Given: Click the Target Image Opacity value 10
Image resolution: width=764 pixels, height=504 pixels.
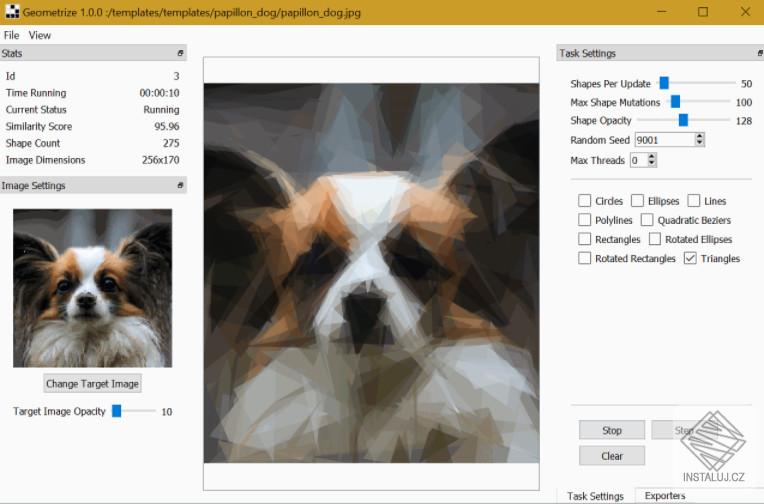Looking at the screenshot, I should pos(167,412).
